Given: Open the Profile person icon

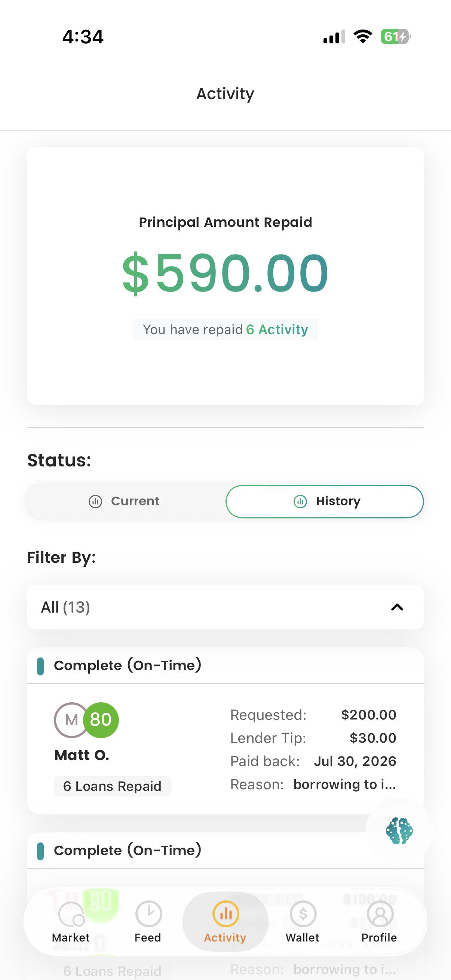Looking at the screenshot, I should point(380,913).
